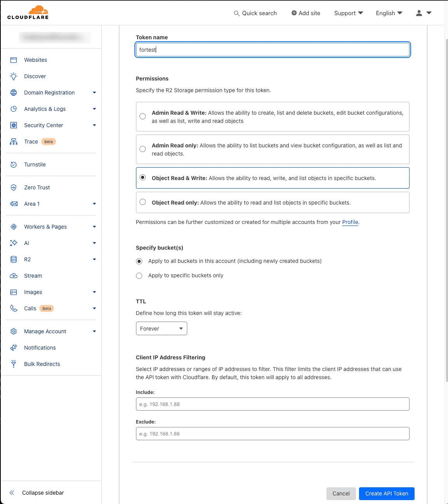This screenshot has height=504, width=448.
Task: Click the Notifications megaphone icon
Action: click(14, 348)
